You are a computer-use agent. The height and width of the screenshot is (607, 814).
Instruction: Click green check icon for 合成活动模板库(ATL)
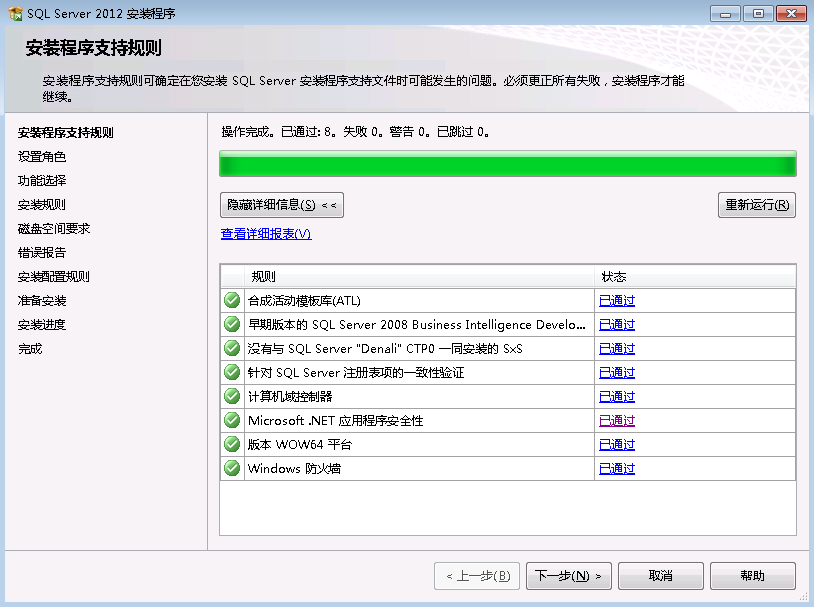[232, 300]
